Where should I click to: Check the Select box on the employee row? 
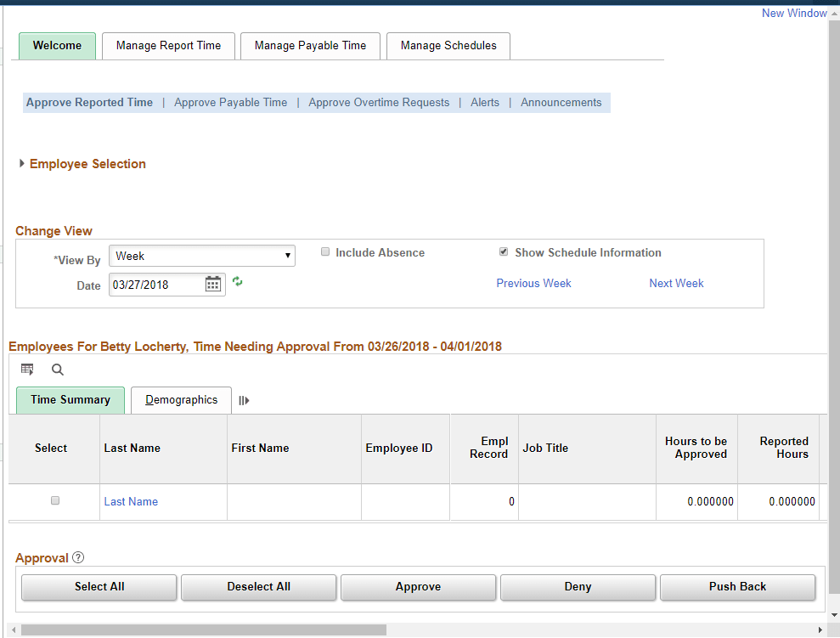[55, 500]
